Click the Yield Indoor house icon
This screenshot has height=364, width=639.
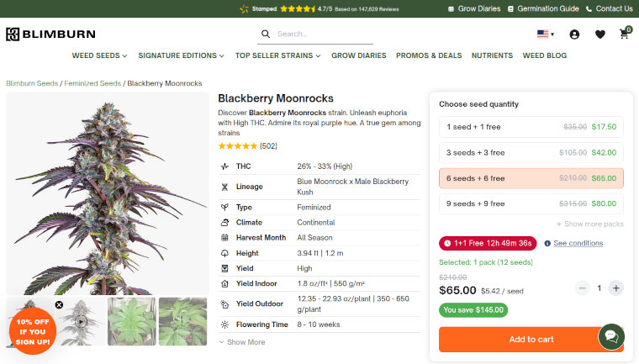(224, 283)
